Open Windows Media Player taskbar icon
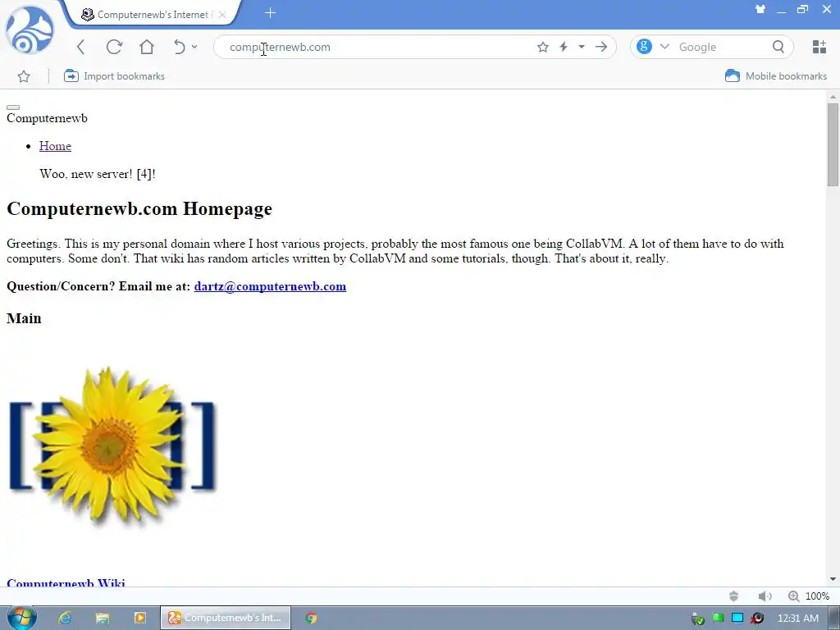The width and height of the screenshot is (840, 630). 139,619
